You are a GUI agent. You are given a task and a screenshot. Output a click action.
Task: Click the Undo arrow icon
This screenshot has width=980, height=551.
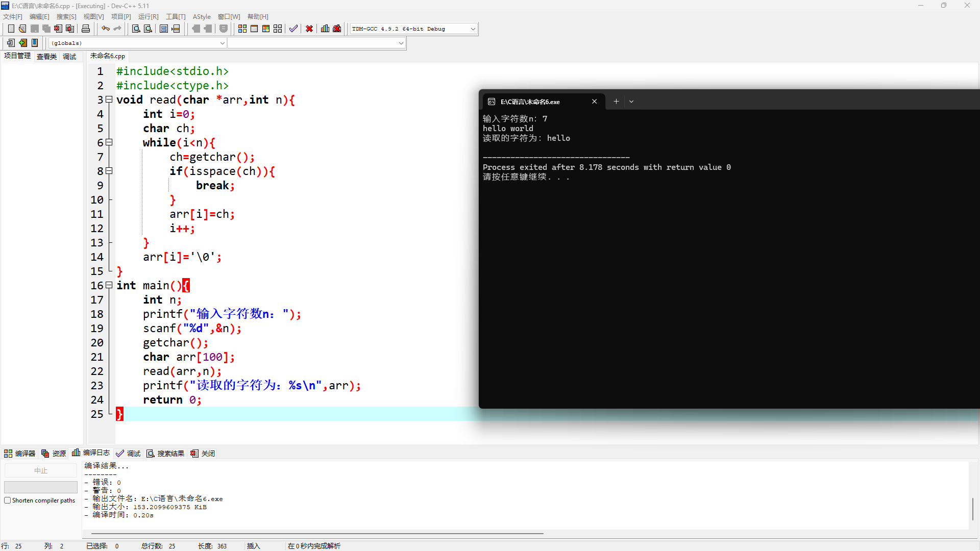tap(105, 29)
